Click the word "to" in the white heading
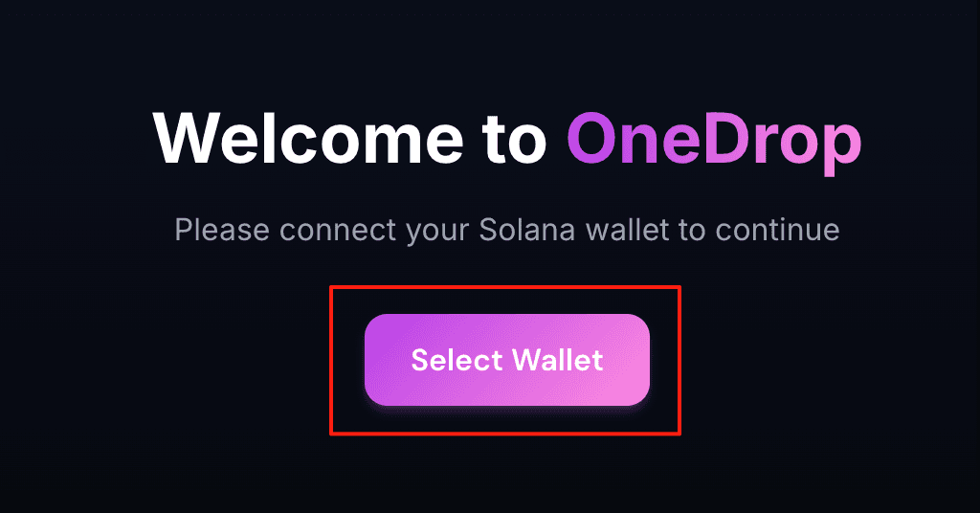 pos(515,141)
